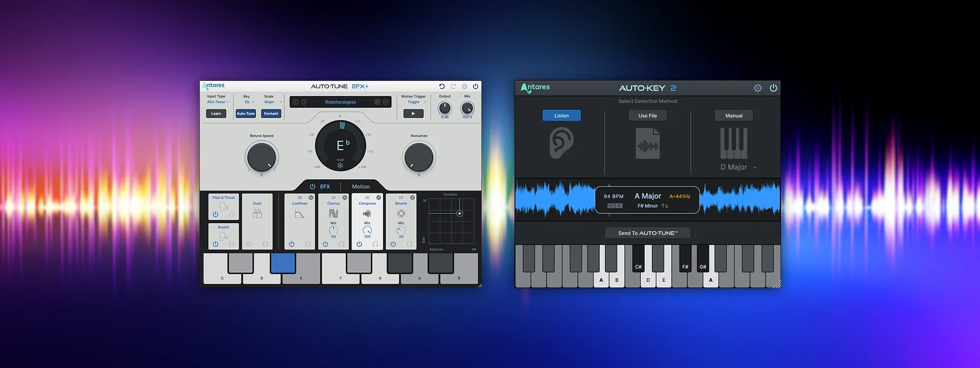
Task: Solo Compress with headphones icon
Action: coord(375,244)
